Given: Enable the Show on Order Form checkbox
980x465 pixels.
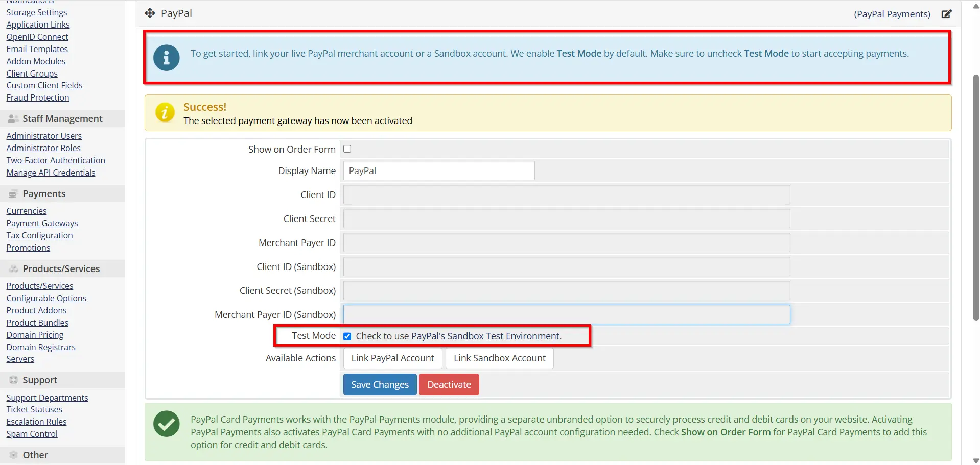Looking at the screenshot, I should (x=347, y=149).
